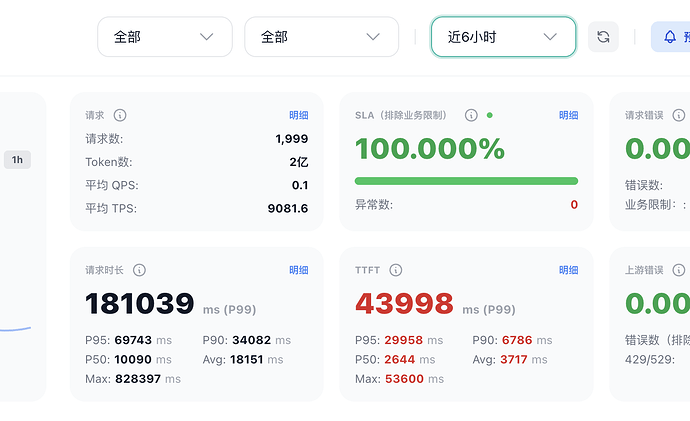Open 明细 link on SLA card
Image resolution: width=690 pixels, height=421 pixels.
(569, 115)
